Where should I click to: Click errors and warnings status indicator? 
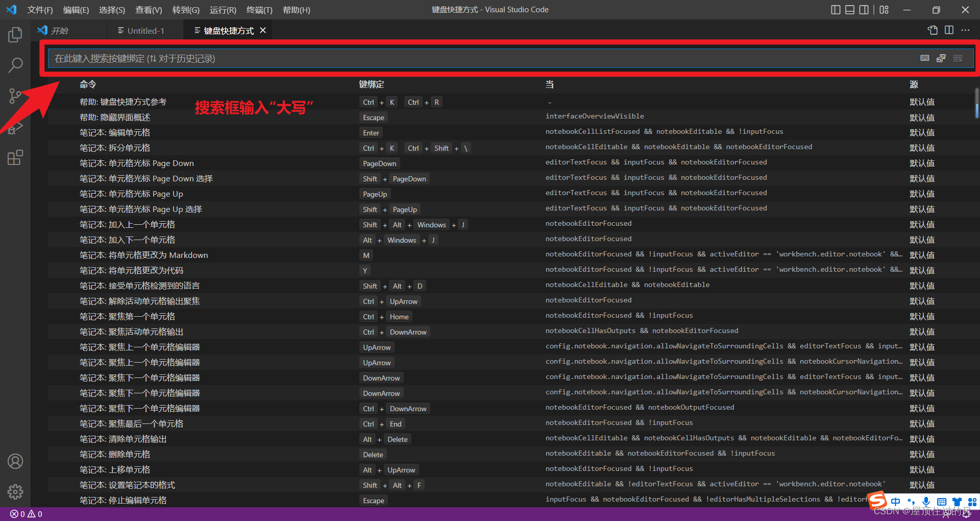point(27,514)
